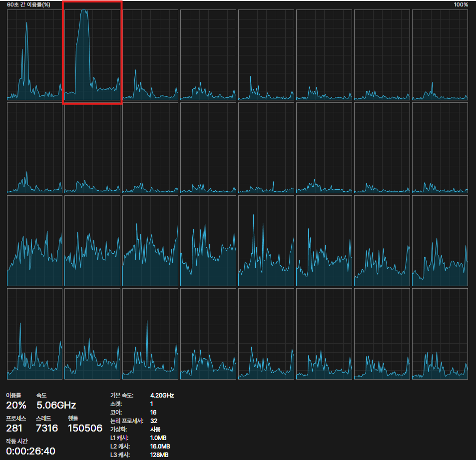The image size is (476, 460).
Task: Click the "60초 간 이용률(%)" graph title
Action: 28,4
